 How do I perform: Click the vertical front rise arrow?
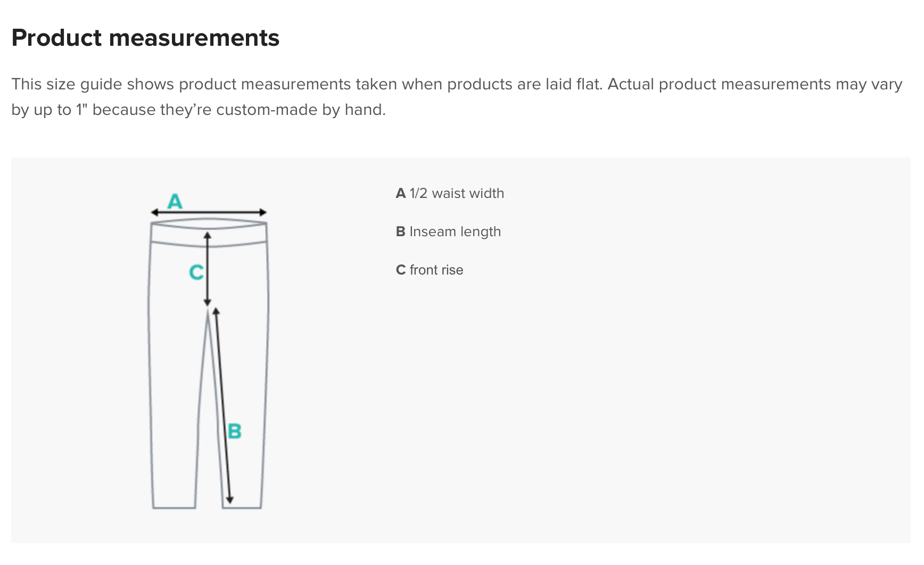tap(208, 269)
